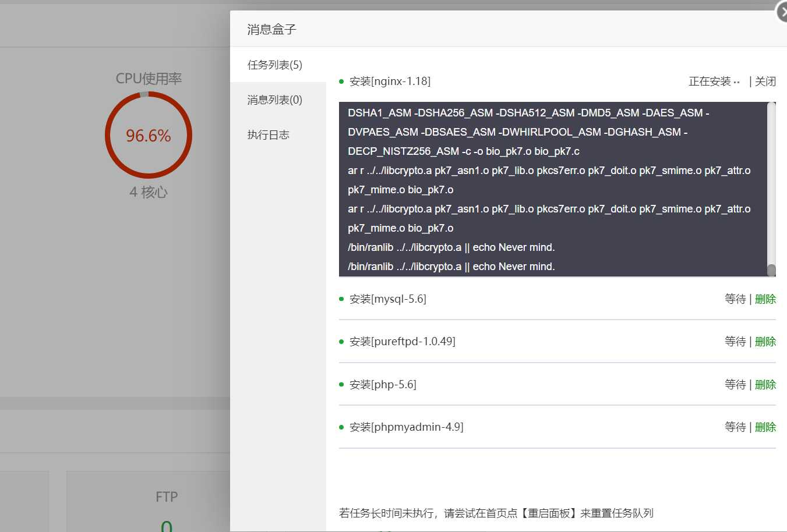
Task: Click the CPU使用率 label
Action: pyautogui.click(x=149, y=79)
